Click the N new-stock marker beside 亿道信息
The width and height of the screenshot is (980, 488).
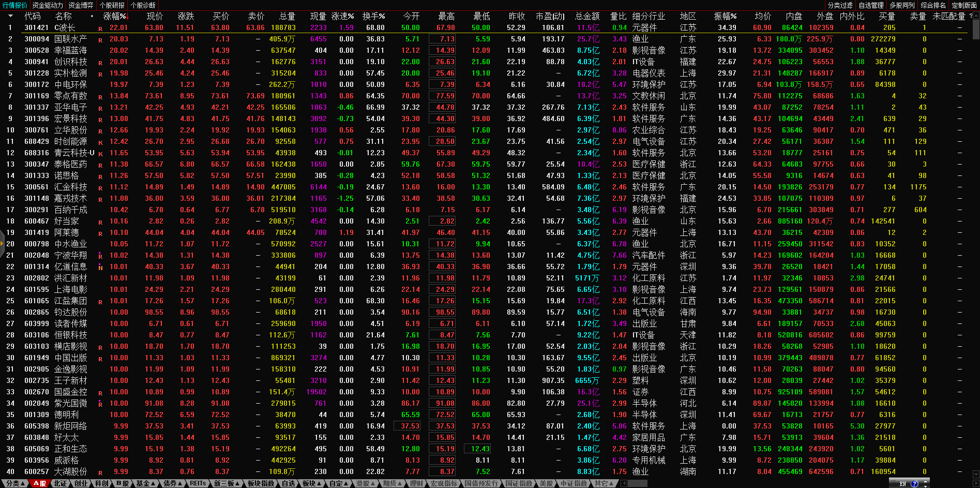click(100, 268)
